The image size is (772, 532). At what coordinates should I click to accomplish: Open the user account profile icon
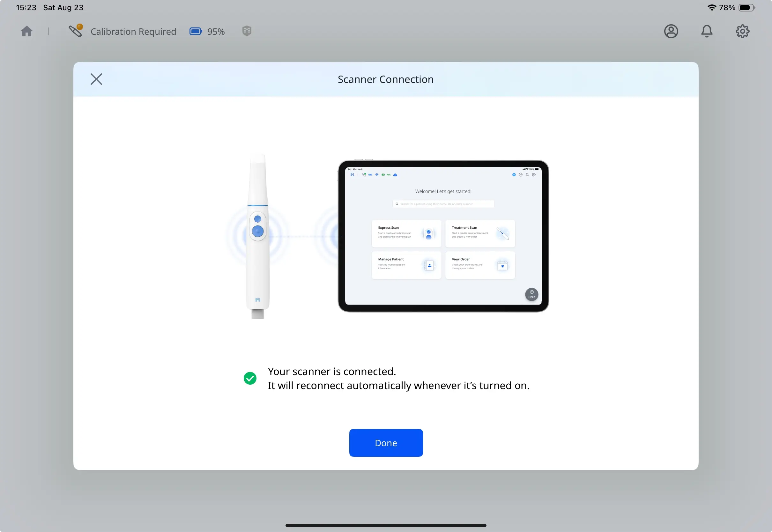(x=671, y=31)
